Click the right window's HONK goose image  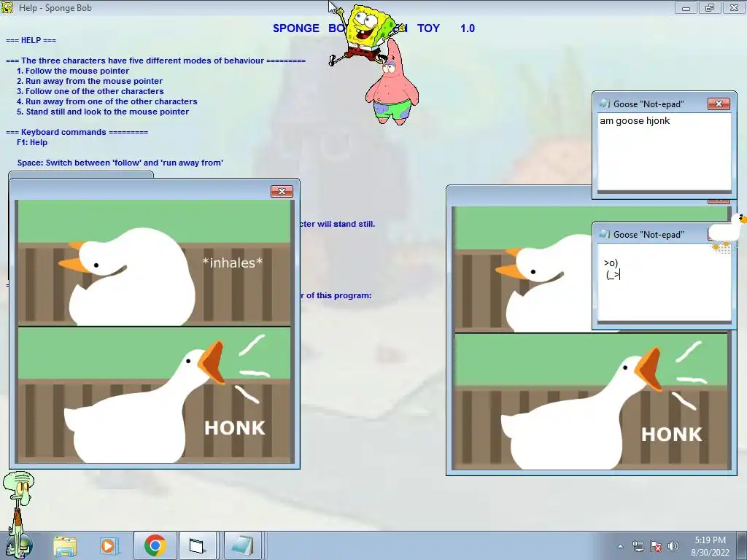[591, 401]
